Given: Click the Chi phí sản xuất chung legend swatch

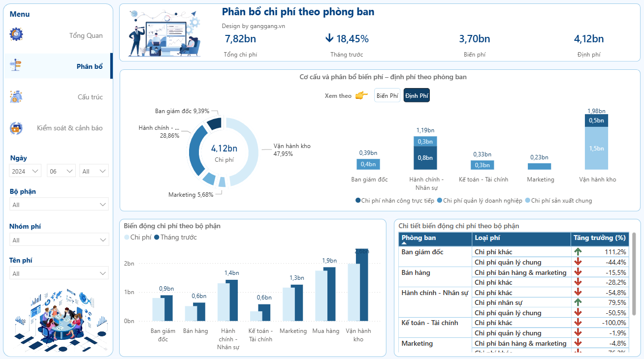Looking at the screenshot, I should tap(528, 201).
